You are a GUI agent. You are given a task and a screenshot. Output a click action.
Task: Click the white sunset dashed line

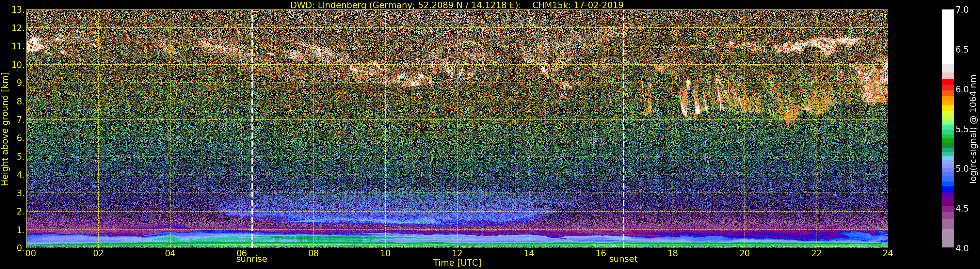click(x=623, y=129)
